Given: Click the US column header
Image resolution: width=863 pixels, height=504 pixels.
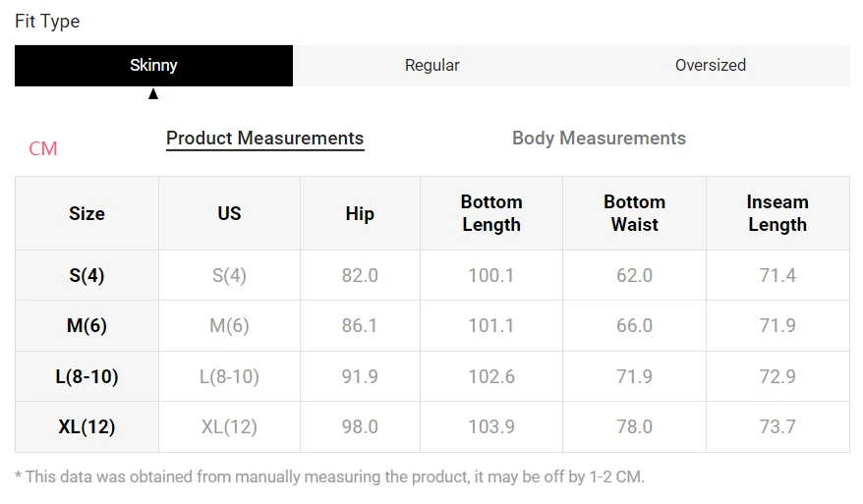Looking at the screenshot, I should click(x=229, y=213).
